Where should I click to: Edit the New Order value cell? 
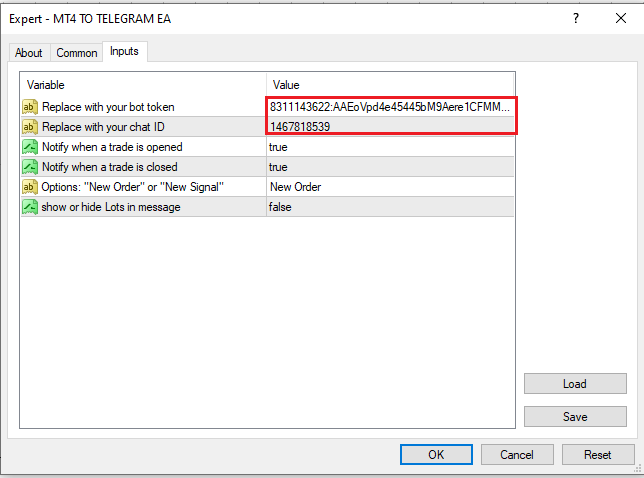pos(391,187)
